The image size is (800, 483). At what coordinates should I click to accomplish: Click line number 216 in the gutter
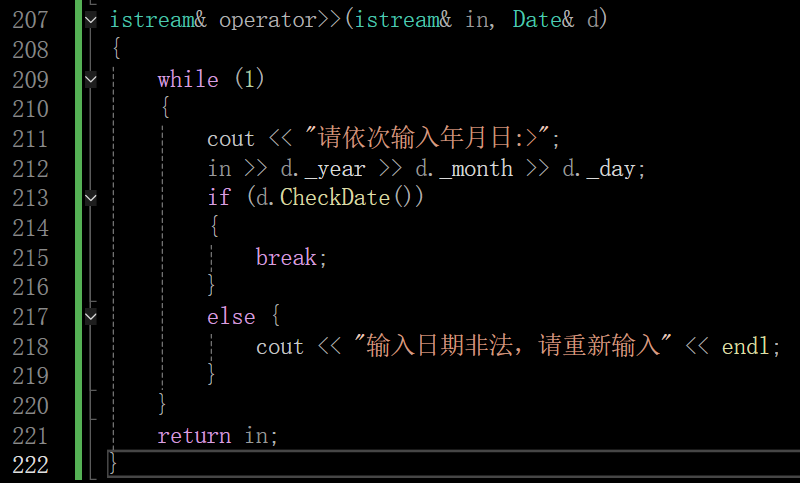pyautogui.click(x=30, y=287)
